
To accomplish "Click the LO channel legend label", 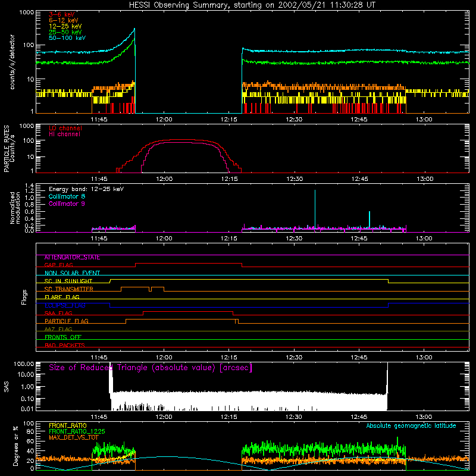I will 65,128.
